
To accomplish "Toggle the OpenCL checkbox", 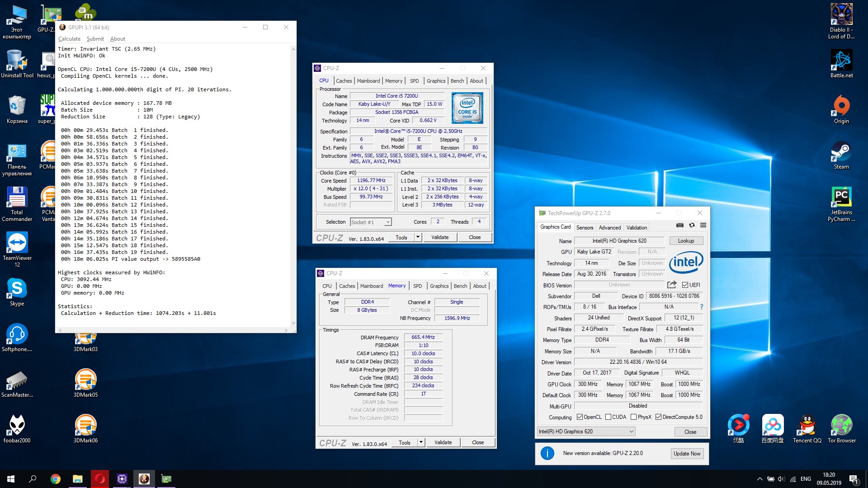I will (x=580, y=417).
